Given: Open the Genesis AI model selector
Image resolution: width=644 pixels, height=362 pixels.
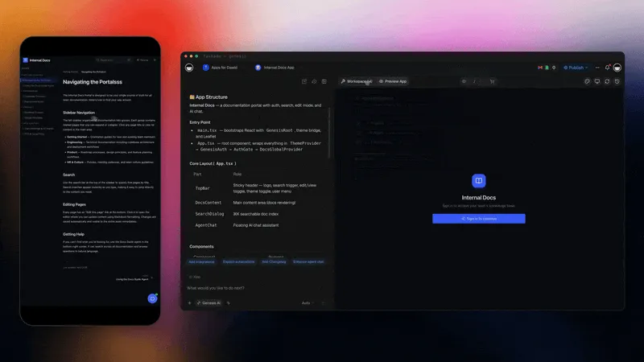Looking at the screenshot, I should 209,303.
